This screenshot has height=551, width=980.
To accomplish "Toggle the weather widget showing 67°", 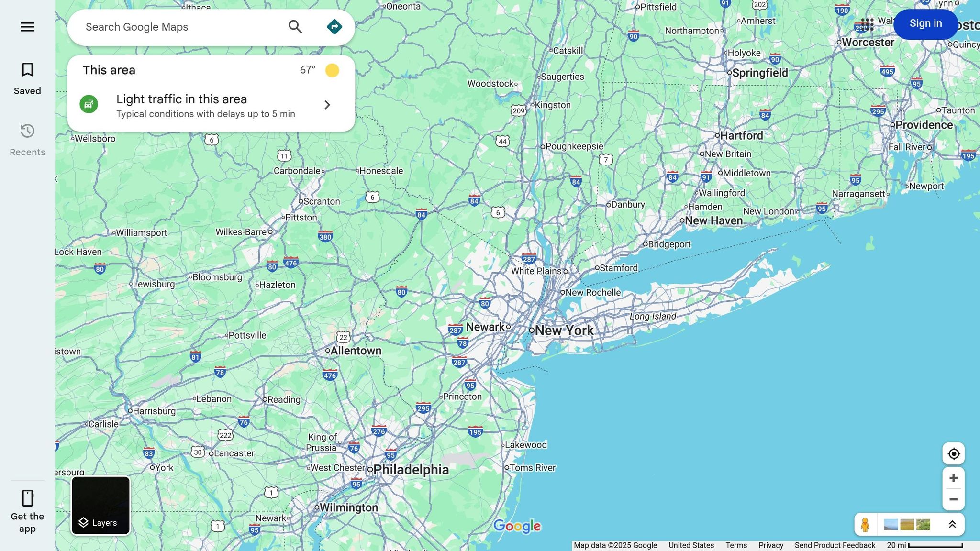I will point(332,70).
